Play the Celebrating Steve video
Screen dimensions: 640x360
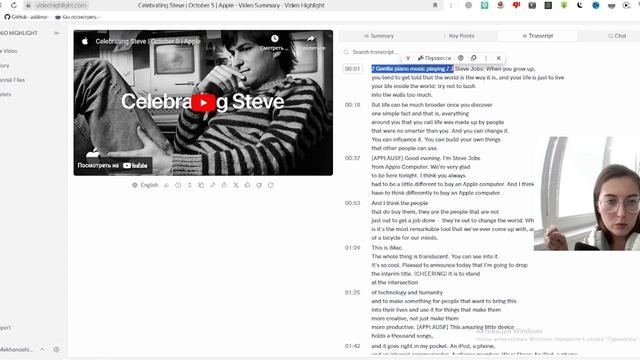(203, 102)
